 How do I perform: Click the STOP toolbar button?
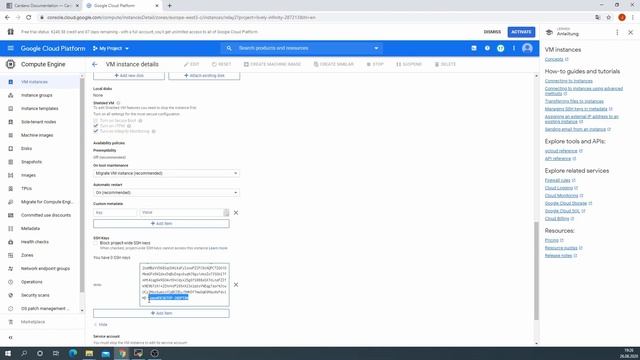point(375,64)
